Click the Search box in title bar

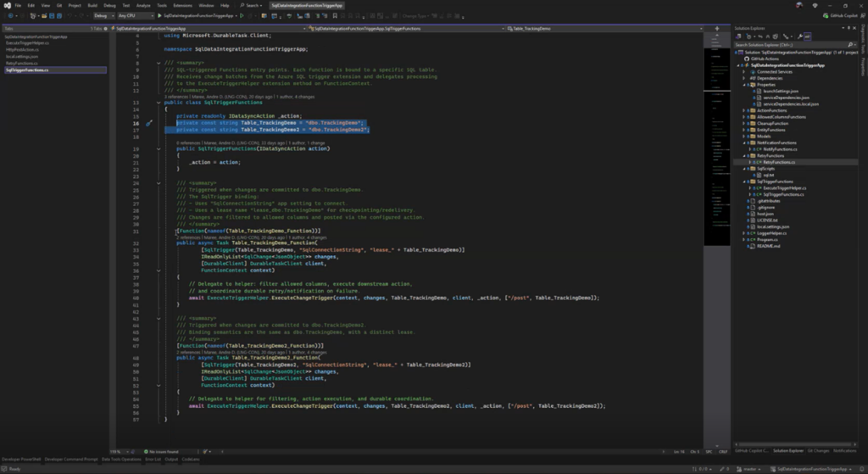click(251, 6)
